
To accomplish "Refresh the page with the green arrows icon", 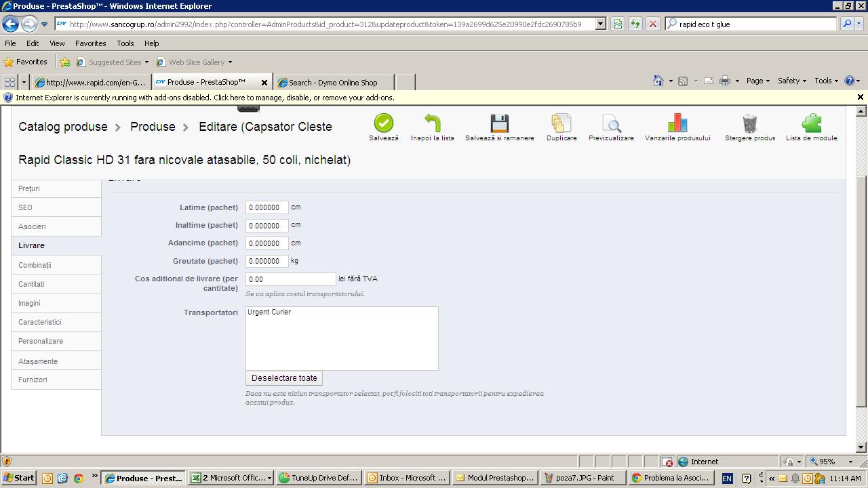I will 635,24.
